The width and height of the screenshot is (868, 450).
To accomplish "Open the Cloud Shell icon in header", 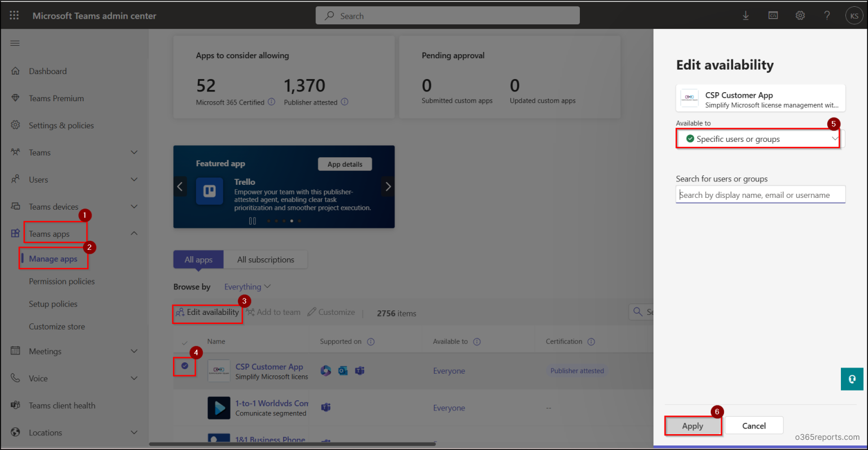I will click(x=773, y=16).
